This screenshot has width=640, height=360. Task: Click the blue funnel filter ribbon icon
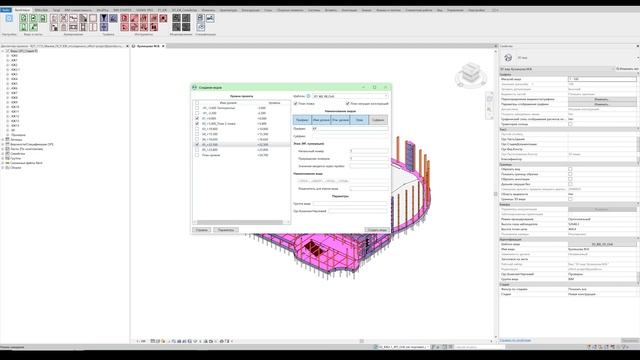pos(104,18)
